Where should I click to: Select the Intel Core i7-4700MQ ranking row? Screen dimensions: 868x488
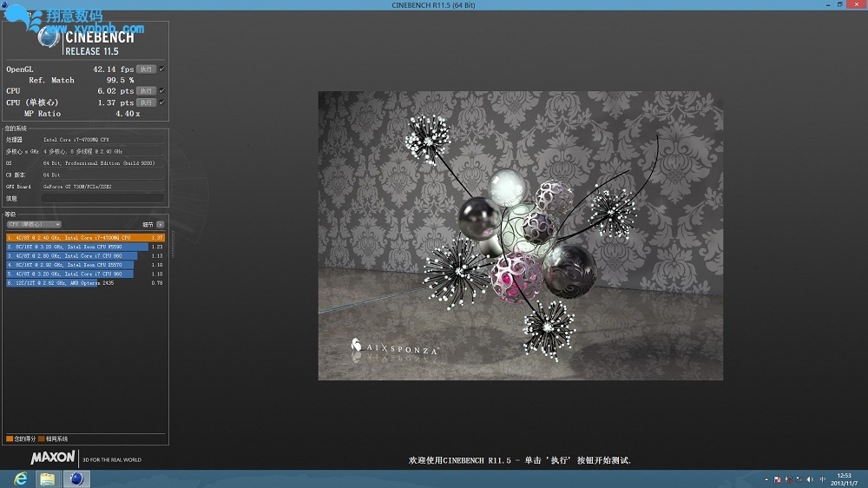[85, 238]
